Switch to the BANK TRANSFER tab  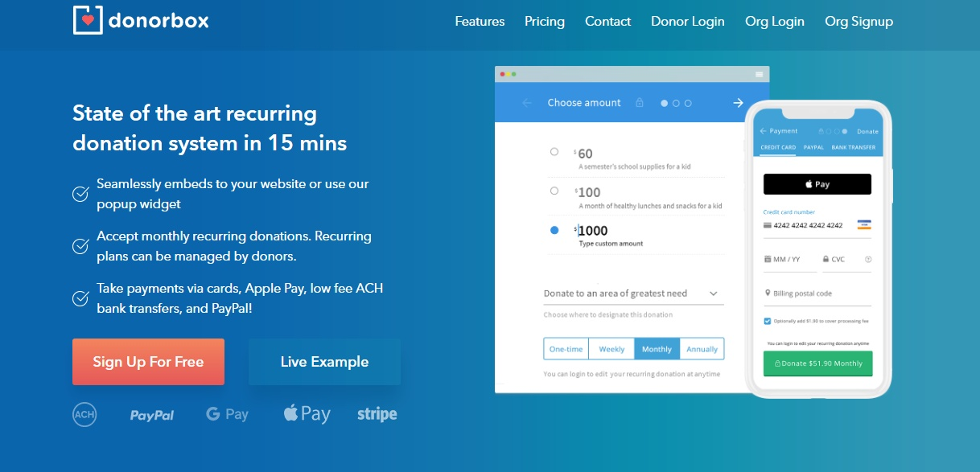click(854, 148)
